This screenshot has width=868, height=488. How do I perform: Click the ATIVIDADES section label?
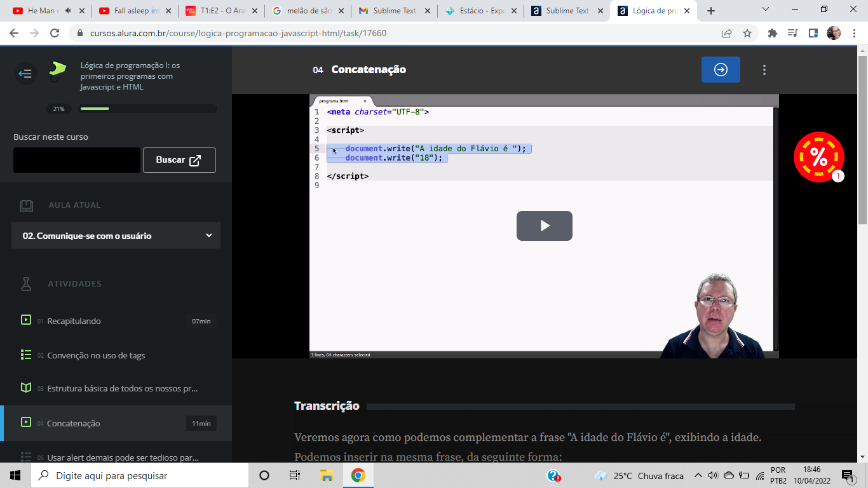coord(74,284)
